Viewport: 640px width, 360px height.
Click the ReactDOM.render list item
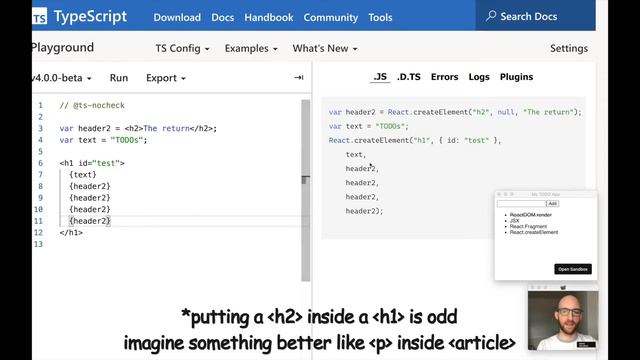click(530, 215)
